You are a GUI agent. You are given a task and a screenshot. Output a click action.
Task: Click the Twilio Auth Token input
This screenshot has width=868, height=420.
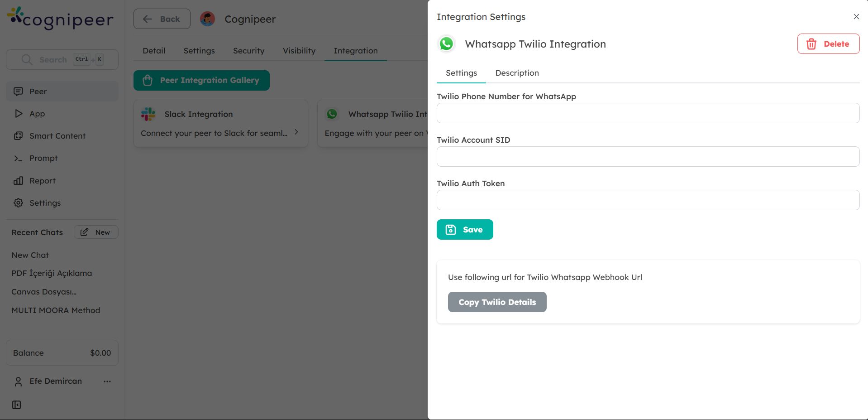[648, 200]
